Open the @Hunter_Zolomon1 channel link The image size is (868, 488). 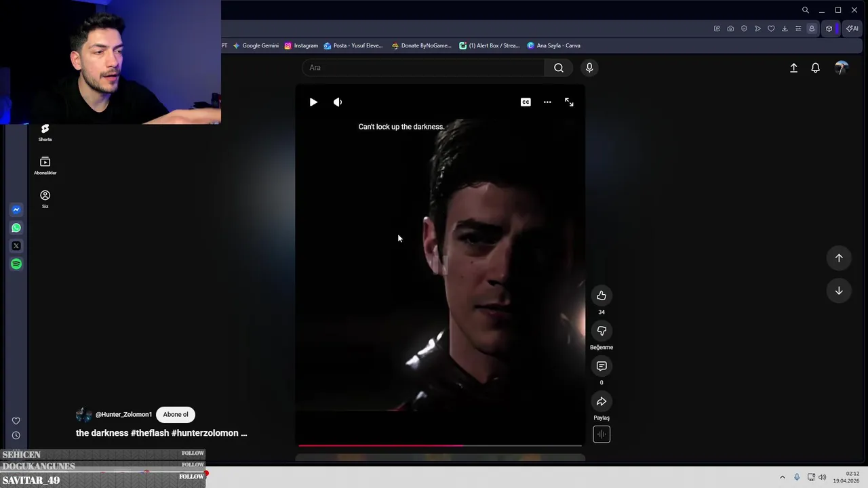[123, 414]
